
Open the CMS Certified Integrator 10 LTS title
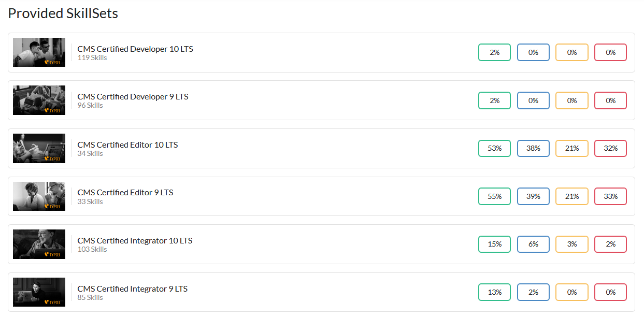pyautogui.click(x=135, y=240)
